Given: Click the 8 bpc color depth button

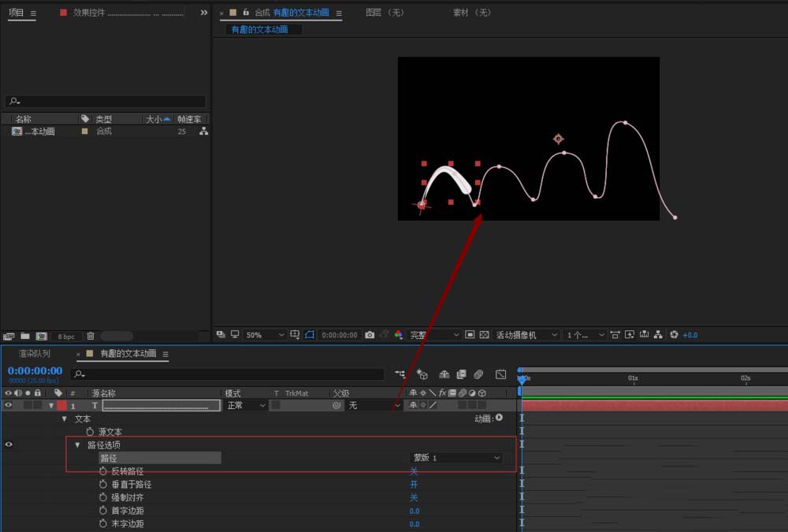Looking at the screenshot, I should 66,337.
